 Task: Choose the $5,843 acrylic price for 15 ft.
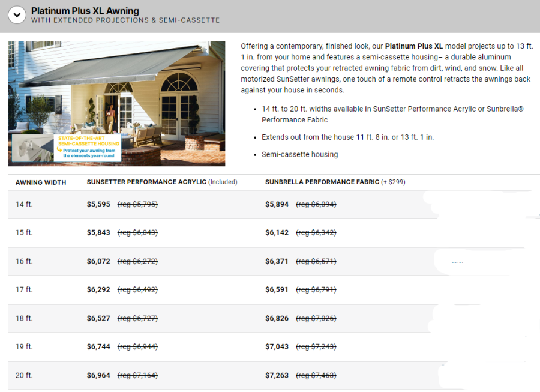(x=98, y=232)
